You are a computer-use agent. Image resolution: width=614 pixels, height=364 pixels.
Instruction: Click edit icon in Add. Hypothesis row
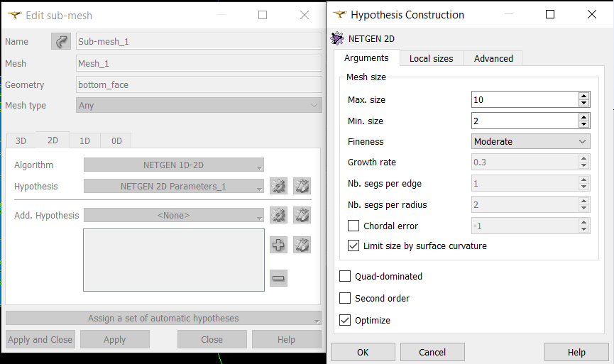point(302,215)
